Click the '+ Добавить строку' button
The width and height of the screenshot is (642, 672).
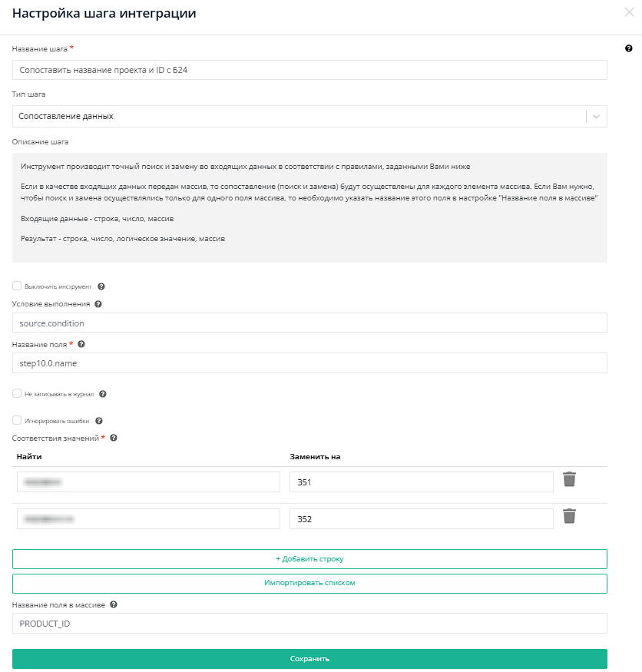point(309,558)
